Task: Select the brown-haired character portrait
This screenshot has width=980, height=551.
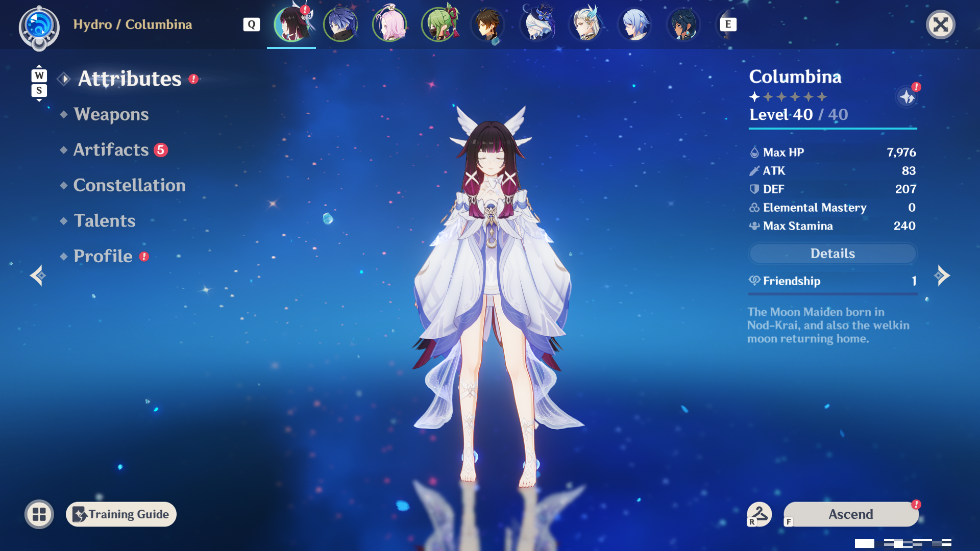Action: click(488, 24)
